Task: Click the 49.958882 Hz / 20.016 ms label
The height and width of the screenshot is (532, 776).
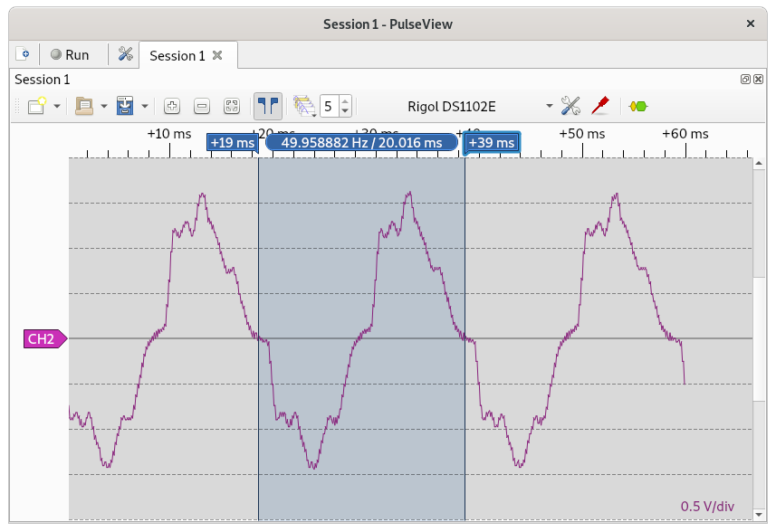Action: 362,142
